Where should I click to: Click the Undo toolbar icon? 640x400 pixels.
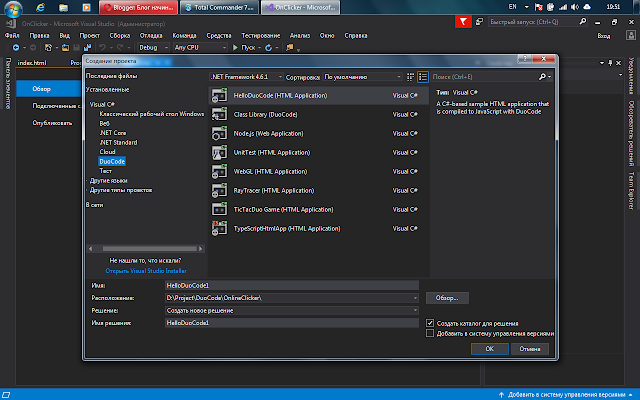click(102, 48)
